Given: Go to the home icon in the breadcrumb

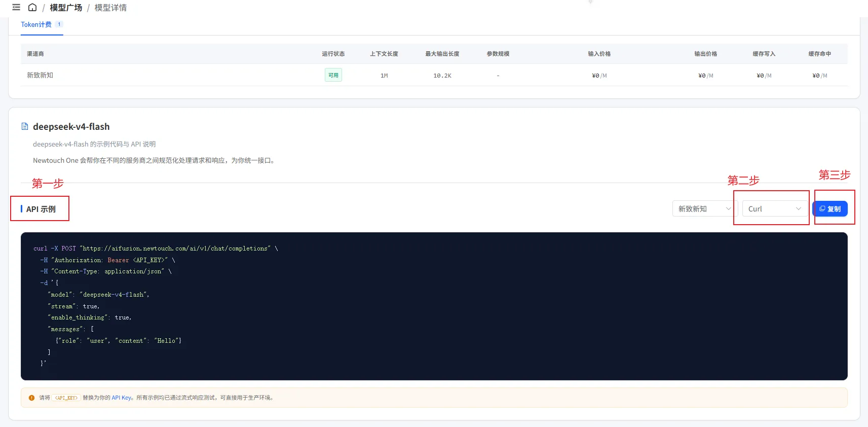Looking at the screenshot, I should (x=32, y=7).
